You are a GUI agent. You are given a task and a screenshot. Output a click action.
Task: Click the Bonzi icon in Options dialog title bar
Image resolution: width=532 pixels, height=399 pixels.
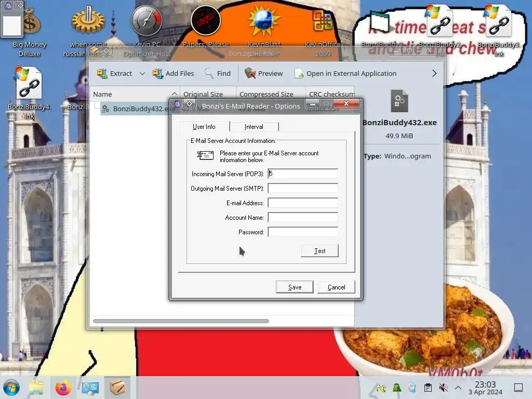pyautogui.click(x=177, y=104)
